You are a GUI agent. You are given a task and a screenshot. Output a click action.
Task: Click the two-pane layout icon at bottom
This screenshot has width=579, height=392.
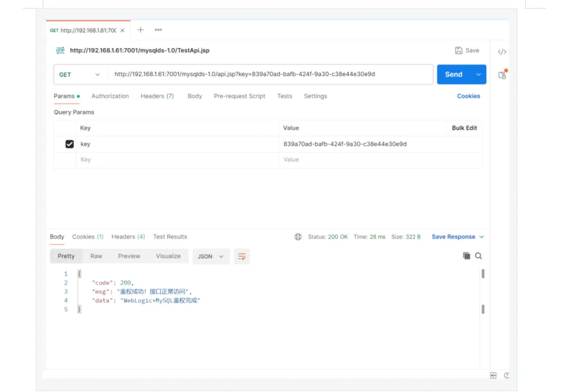(x=493, y=376)
